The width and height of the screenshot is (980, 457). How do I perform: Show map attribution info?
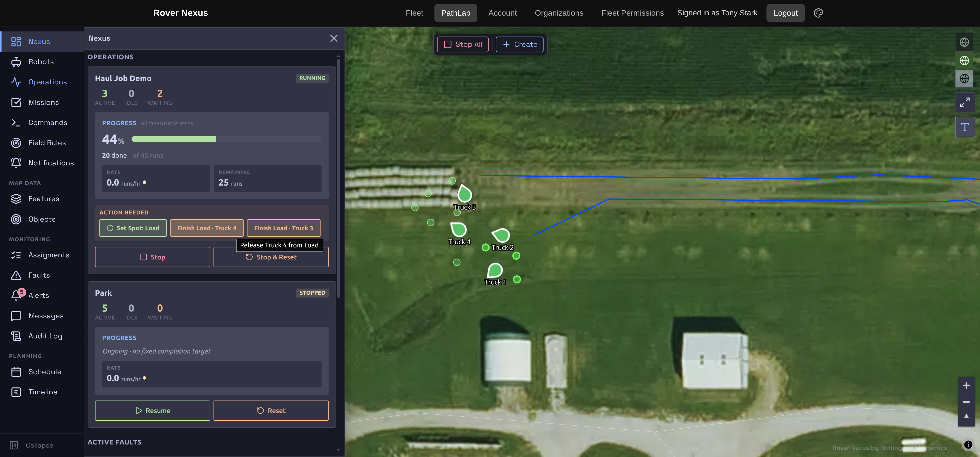click(x=968, y=445)
